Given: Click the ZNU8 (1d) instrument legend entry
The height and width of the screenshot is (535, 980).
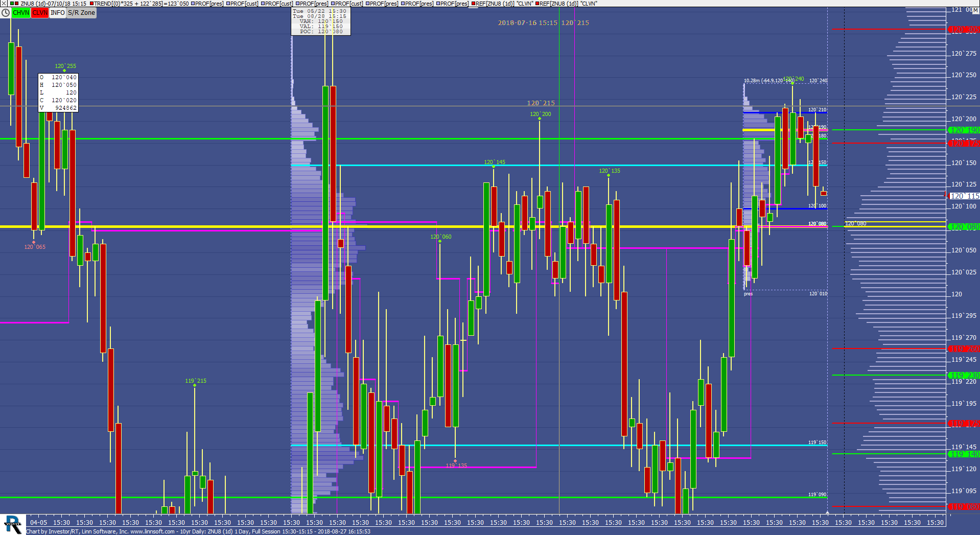Looking at the screenshot, I should click(53, 3).
